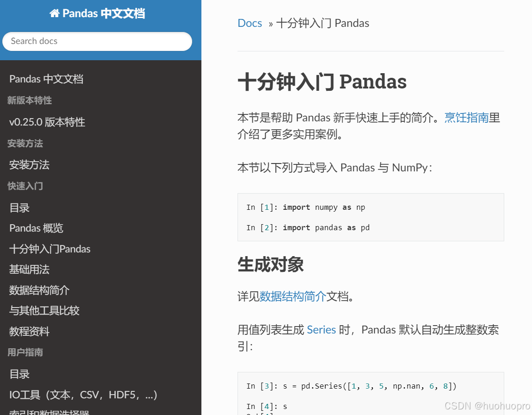Follow the Series link in paragraph
The height and width of the screenshot is (415, 532).
321,330
